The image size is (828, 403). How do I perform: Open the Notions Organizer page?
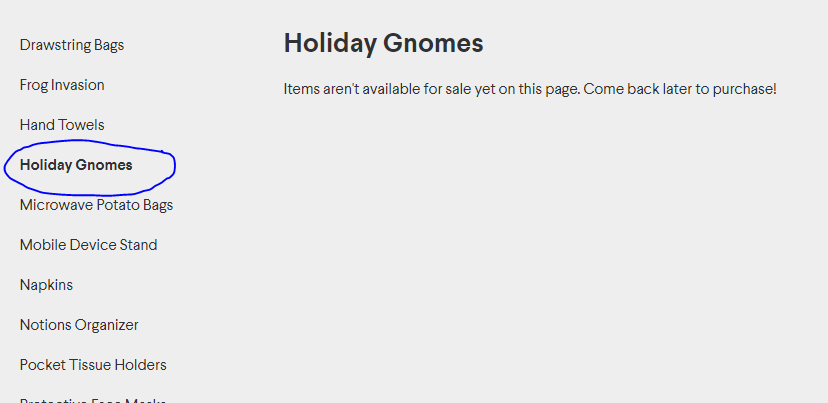pyautogui.click(x=79, y=325)
